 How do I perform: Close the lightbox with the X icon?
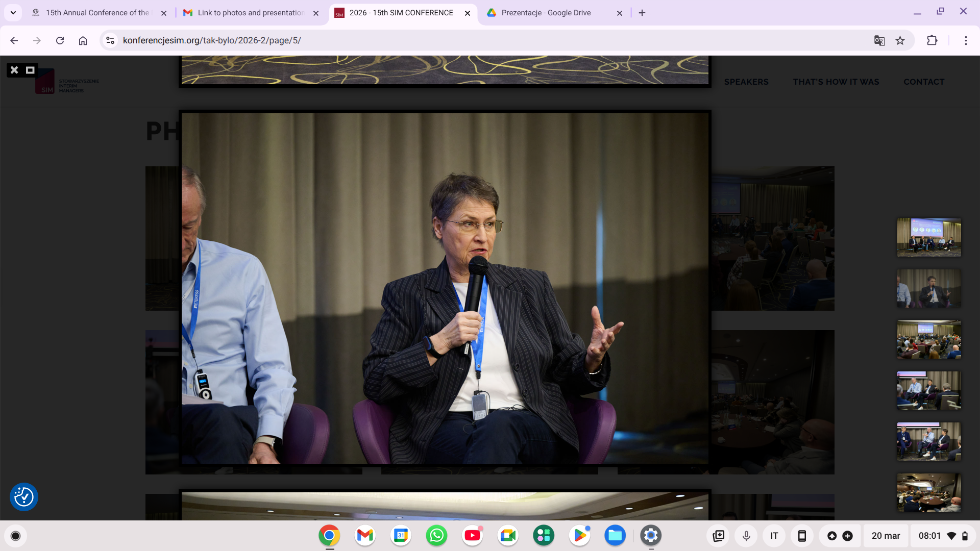tap(14, 70)
